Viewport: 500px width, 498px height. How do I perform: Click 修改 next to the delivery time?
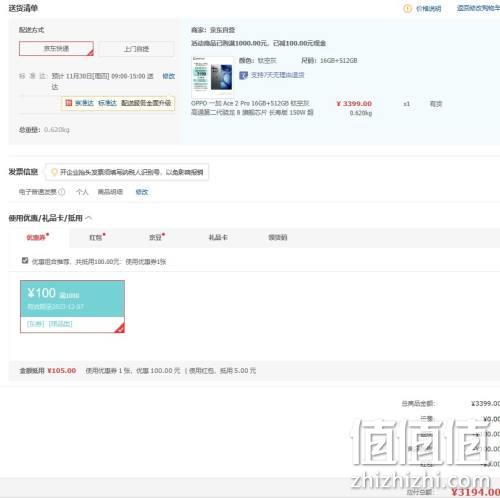[x=169, y=76]
